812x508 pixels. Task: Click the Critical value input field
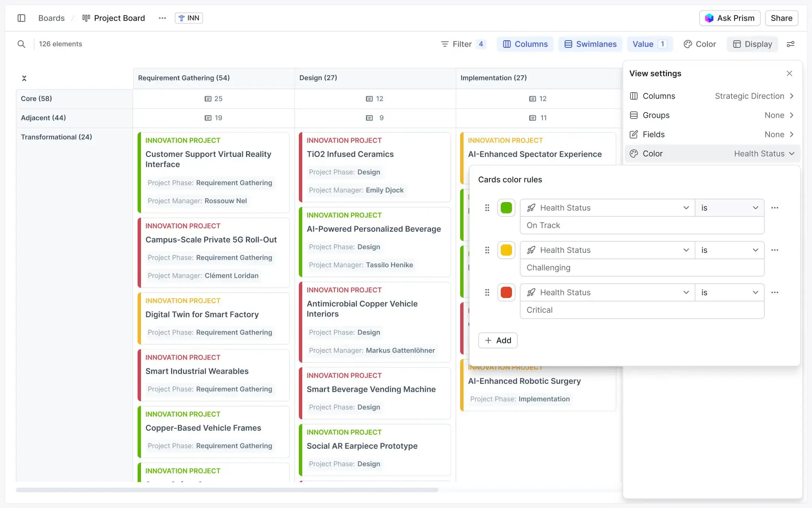click(641, 310)
